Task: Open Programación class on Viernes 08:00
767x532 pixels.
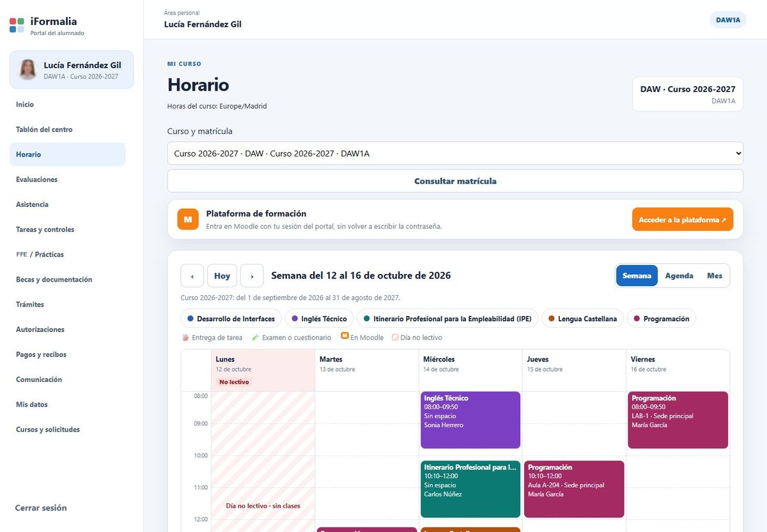Action: [x=678, y=420]
